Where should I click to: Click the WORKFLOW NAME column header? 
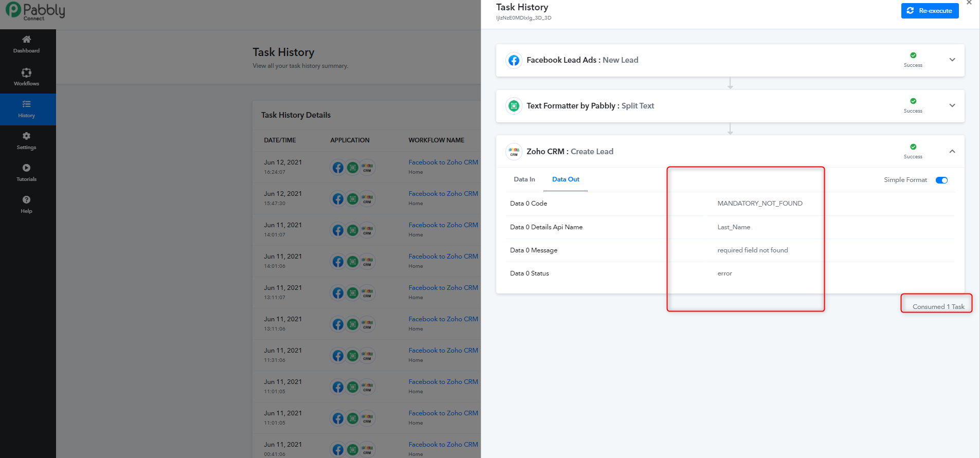point(436,140)
